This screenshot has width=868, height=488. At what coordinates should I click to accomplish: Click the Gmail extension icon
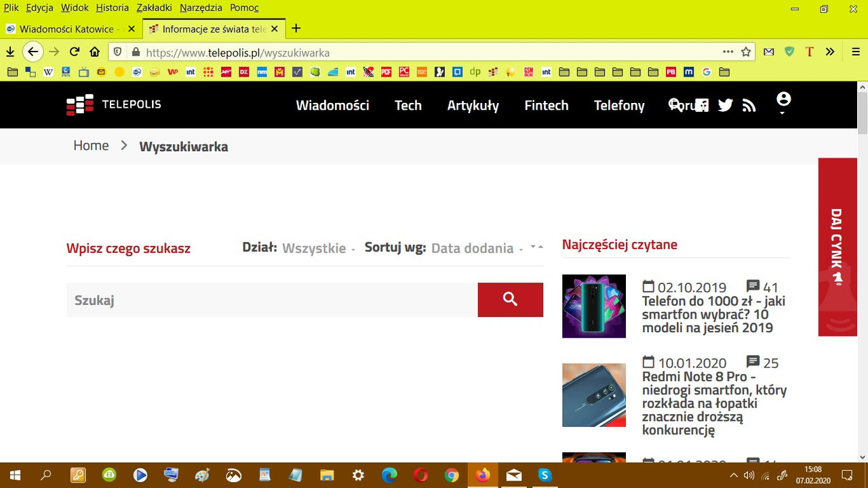(769, 52)
